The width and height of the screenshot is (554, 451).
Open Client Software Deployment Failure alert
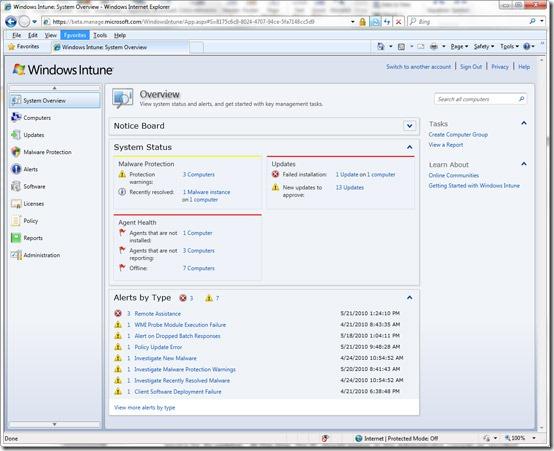(178, 392)
